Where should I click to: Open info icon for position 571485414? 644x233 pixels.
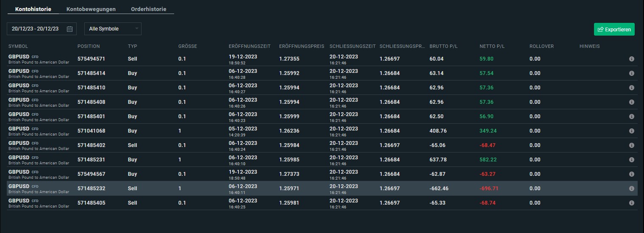(x=631, y=73)
